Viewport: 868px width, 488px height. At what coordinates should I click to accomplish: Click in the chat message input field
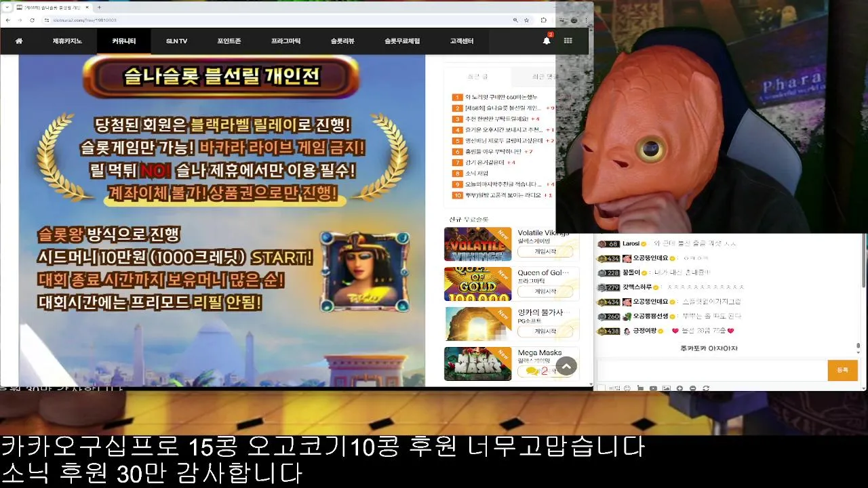point(711,371)
